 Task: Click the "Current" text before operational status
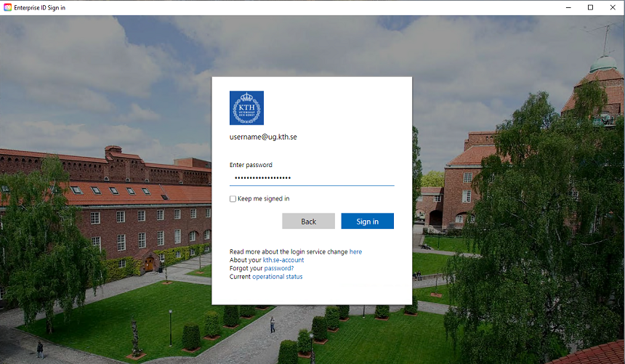(240, 277)
